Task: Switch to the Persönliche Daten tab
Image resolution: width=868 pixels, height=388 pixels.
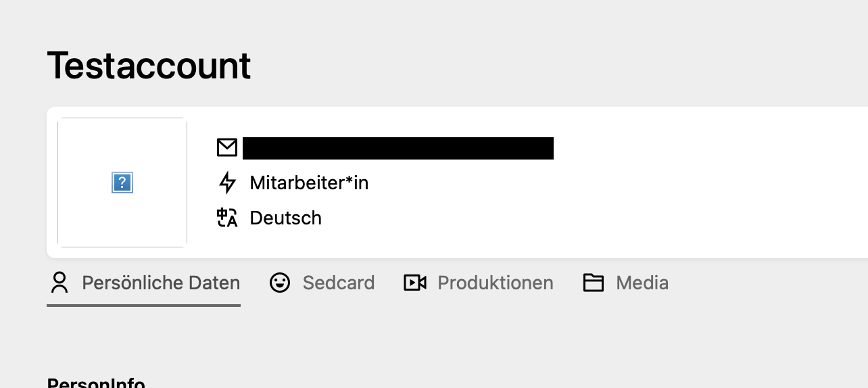Action: coord(161,283)
